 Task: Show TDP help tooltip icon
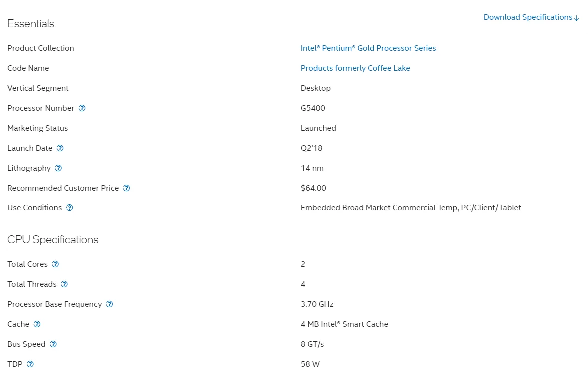(x=30, y=364)
